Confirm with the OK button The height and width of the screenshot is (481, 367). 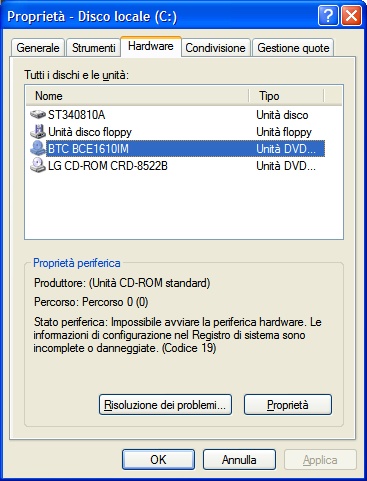(x=158, y=460)
